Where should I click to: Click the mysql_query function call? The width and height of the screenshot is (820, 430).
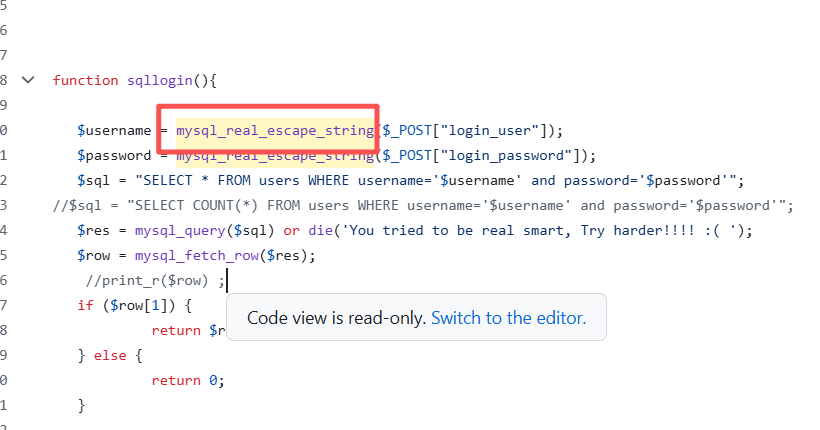(179, 231)
